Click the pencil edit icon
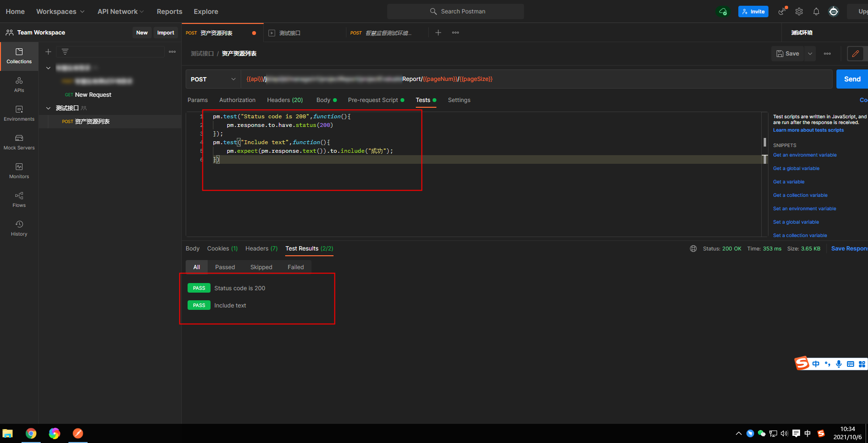Image resolution: width=868 pixels, height=443 pixels. pyautogui.click(x=856, y=54)
